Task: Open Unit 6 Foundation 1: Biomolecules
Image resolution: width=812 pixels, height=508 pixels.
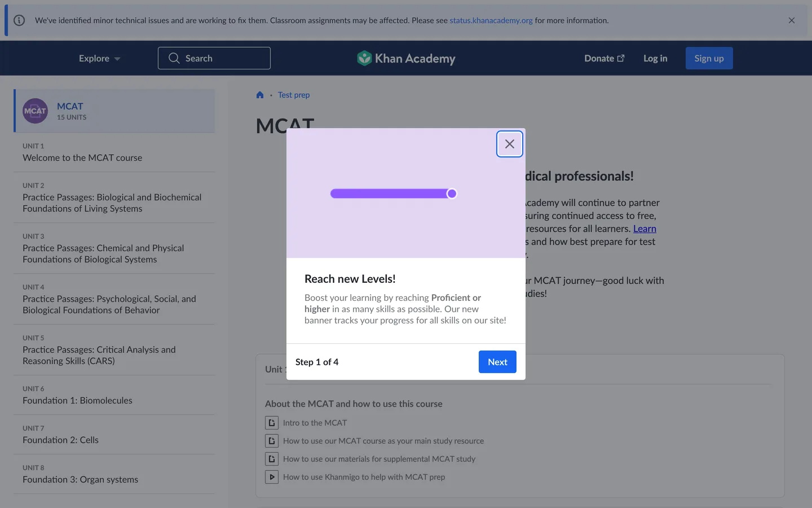Action: click(x=114, y=395)
